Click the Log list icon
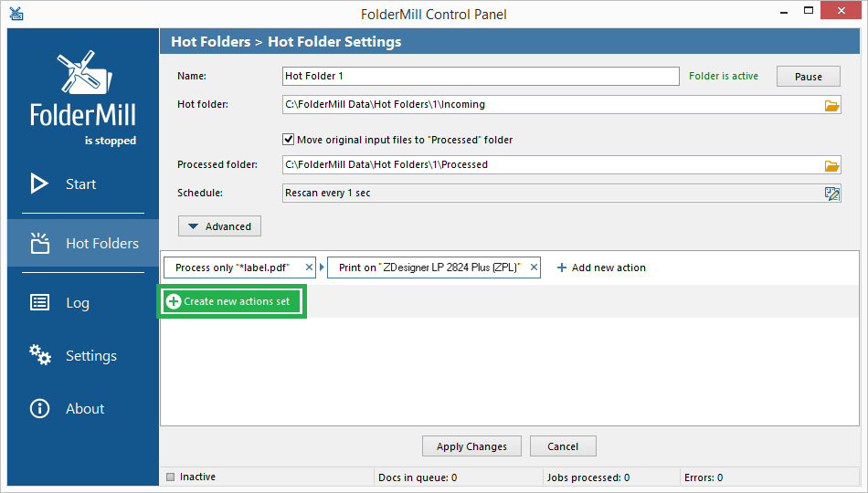 pos(39,302)
